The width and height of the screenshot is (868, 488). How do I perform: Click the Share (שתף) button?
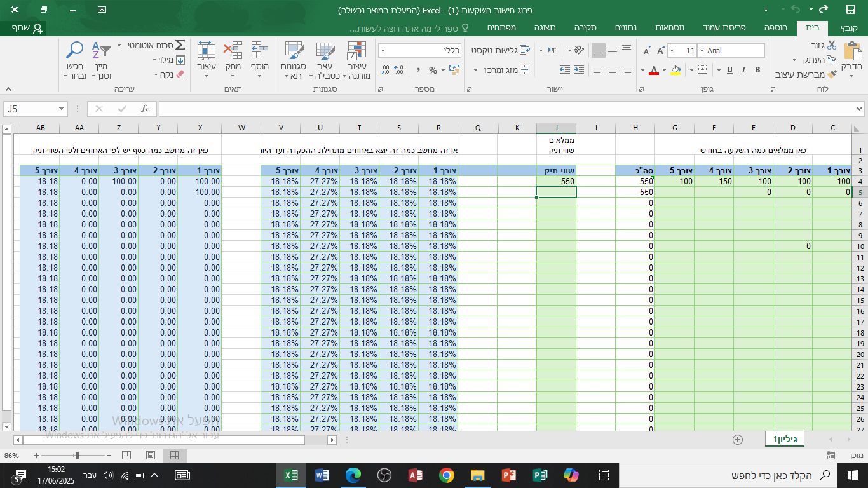tap(29, 28)
